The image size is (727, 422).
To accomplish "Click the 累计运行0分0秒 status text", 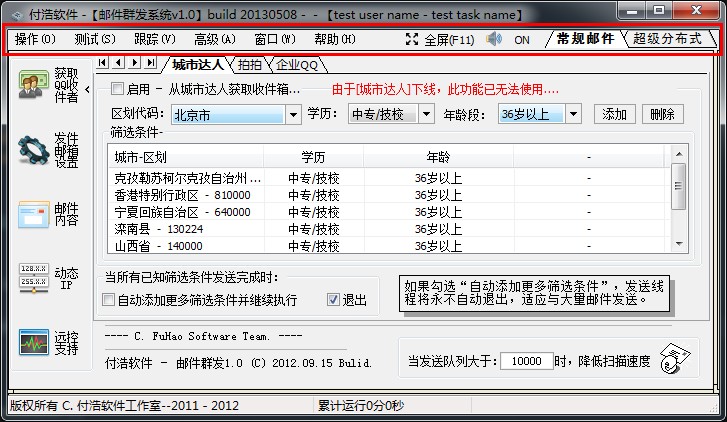I will pos(361,406).
